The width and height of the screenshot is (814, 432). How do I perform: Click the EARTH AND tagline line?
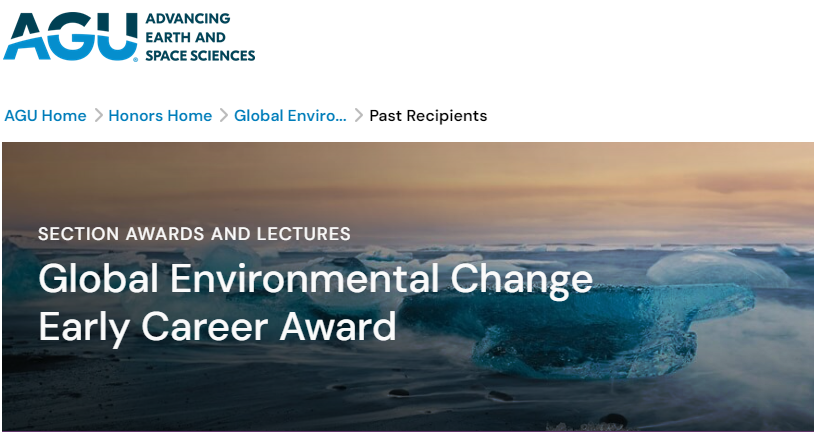tap(185, 37)
